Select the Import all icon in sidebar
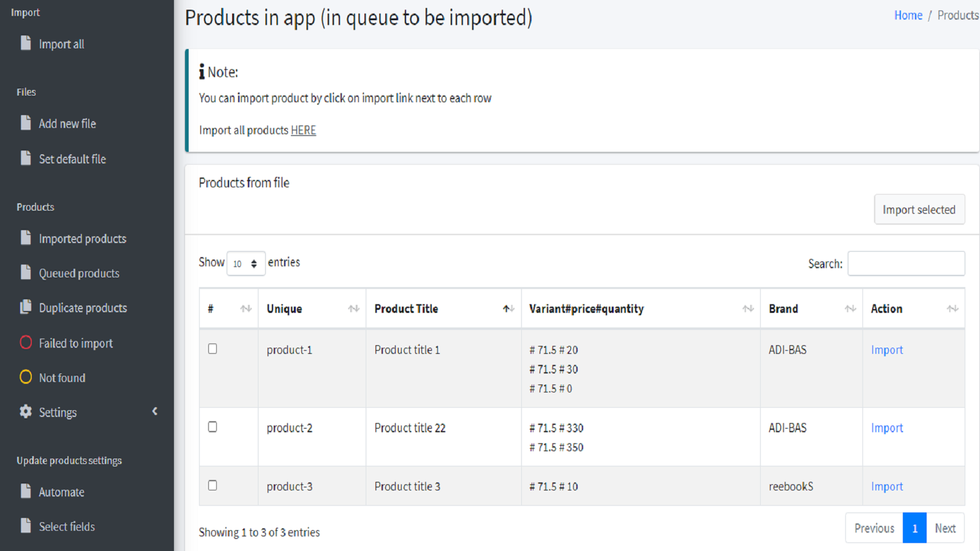 [x=26, y=43]
